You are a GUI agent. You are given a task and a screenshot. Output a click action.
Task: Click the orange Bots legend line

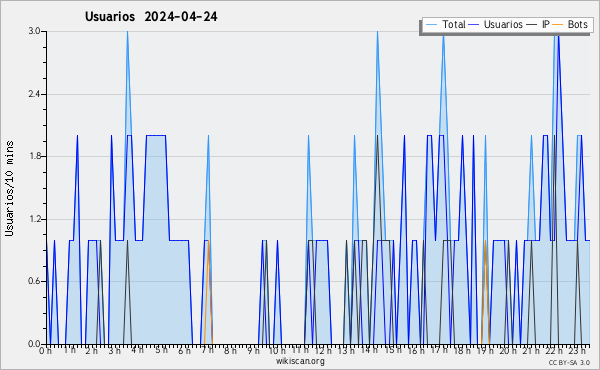(x=559, y=24)
